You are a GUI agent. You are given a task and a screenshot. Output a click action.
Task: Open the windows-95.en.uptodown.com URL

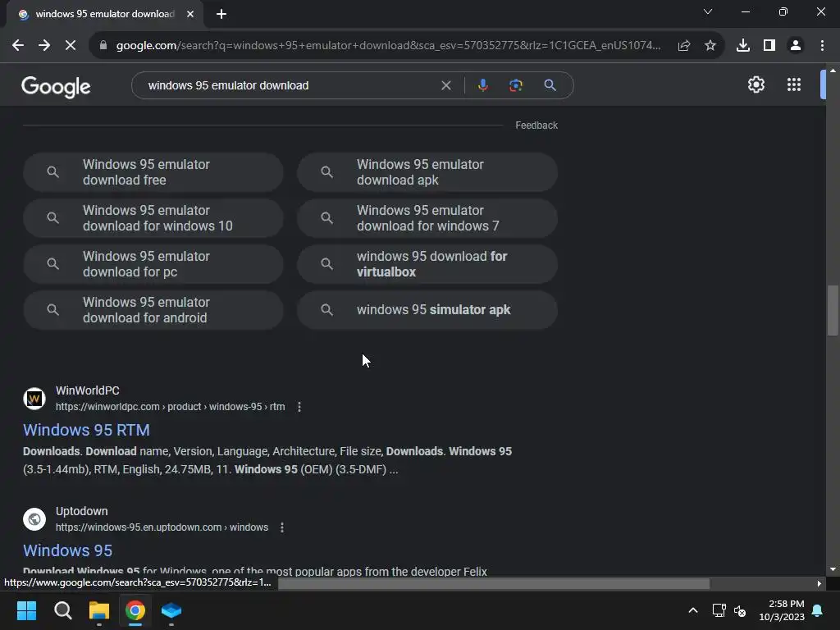tap(162, 527)
